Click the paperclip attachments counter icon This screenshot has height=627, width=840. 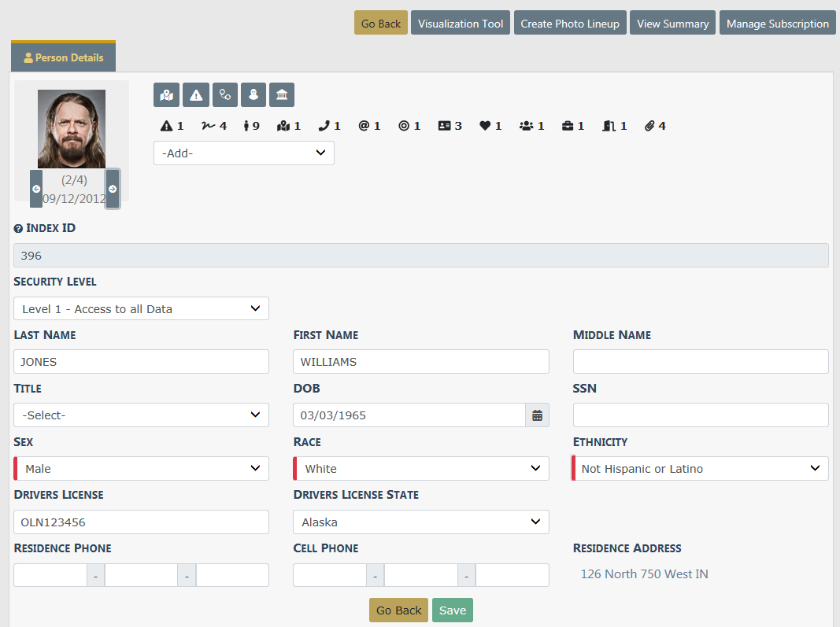click(649, 126)
